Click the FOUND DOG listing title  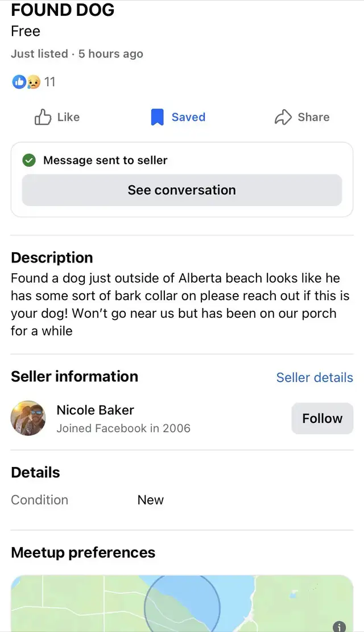63,10
